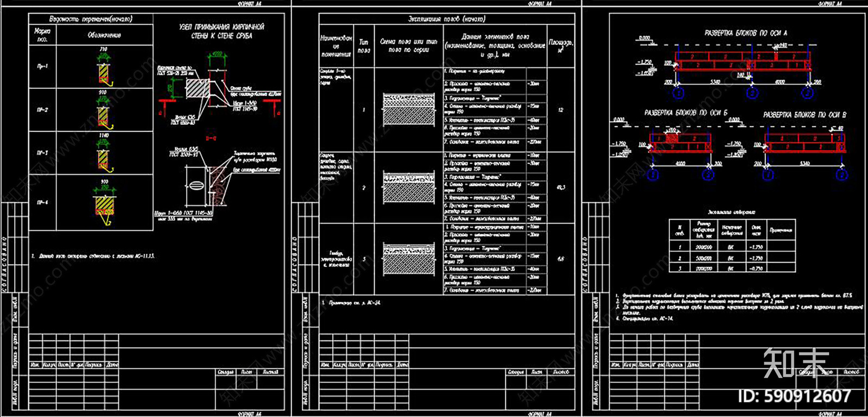
Task: Click the "1140" dimension above the ПР-3 lintel
Action: pos(104,136)
